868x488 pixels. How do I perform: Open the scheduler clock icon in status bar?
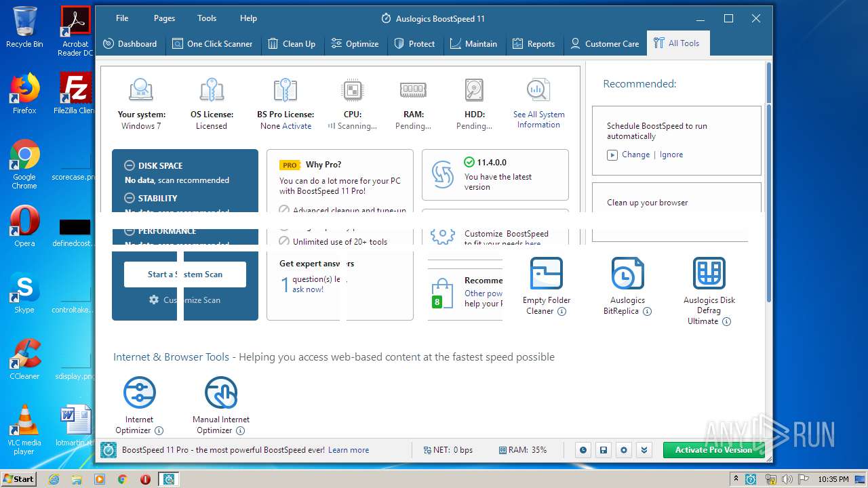pyautogui.click(x=583, y=450)
